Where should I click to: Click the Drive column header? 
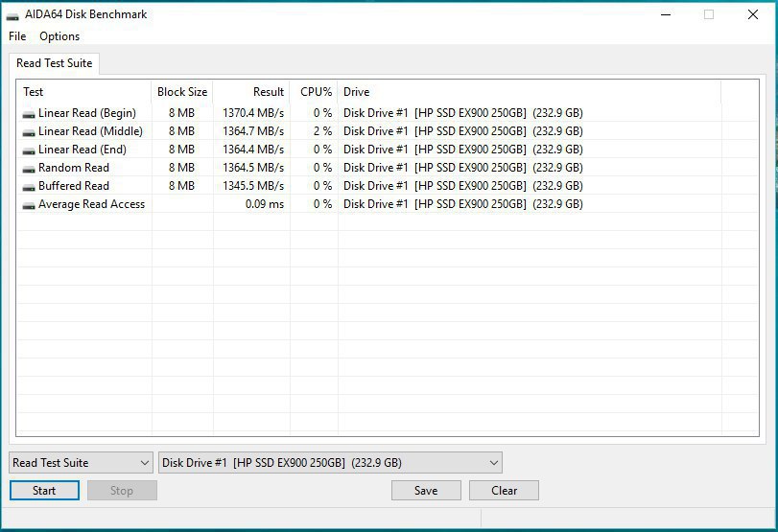click(x=530, y=92)
